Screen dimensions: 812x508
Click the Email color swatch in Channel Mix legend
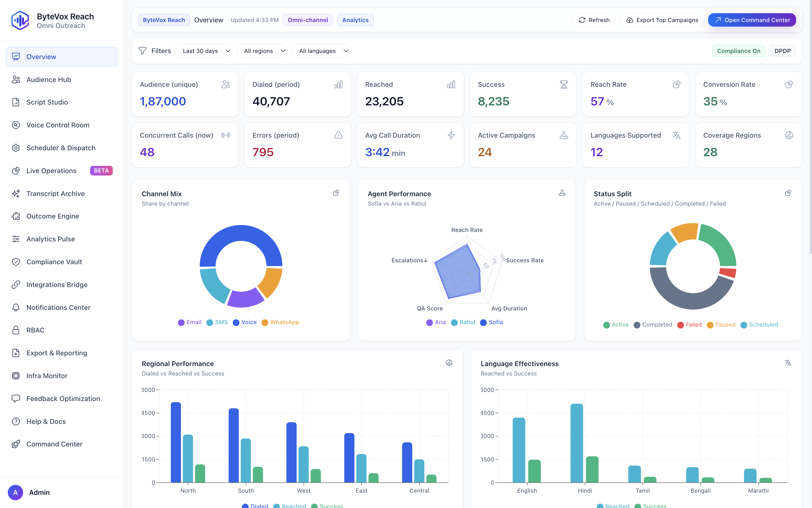click(181, 322)
